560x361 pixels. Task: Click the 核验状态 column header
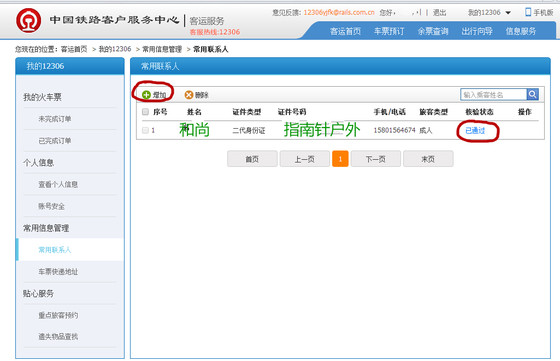tap(479, 112)
